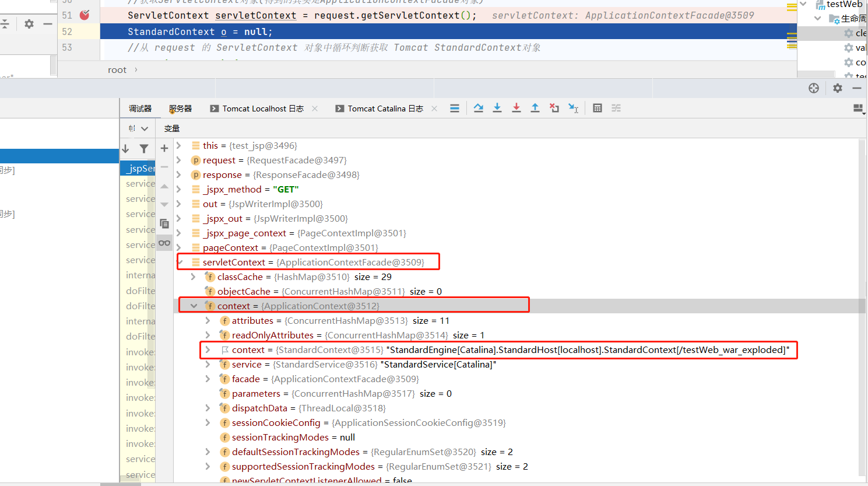The width and height of the screenshot is (868, 486).
Task: Click the red Force Step Into icon
Action: tap(516, 108)
